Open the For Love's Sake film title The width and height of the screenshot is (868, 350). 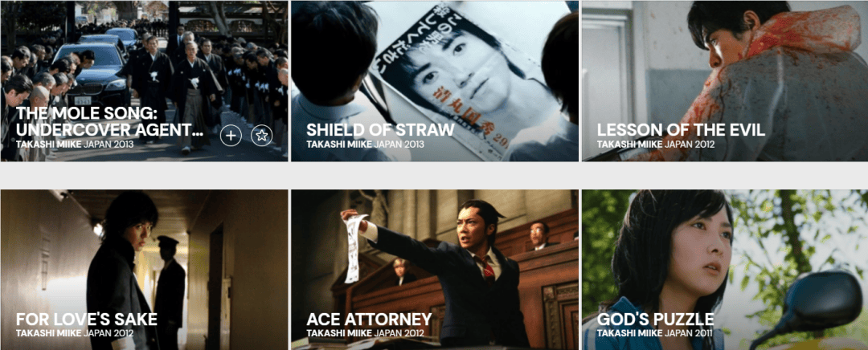coord(86,319)
